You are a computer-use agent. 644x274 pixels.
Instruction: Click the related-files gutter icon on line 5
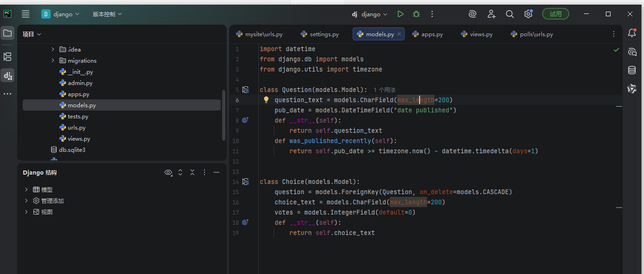pyautogui.click(x=246, y=90)
